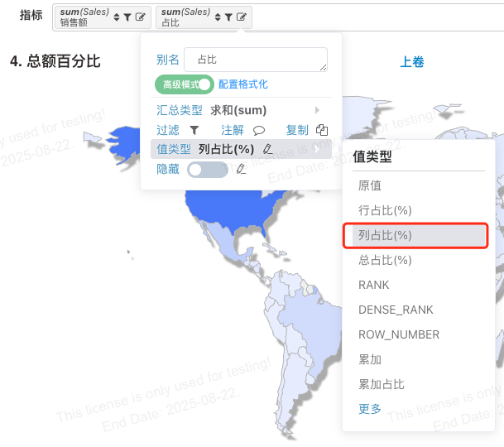Image resolution: width=504 pixels, height=447 pixels.
Task: Click the 复制 copy icon
Action: pos(322,130)
